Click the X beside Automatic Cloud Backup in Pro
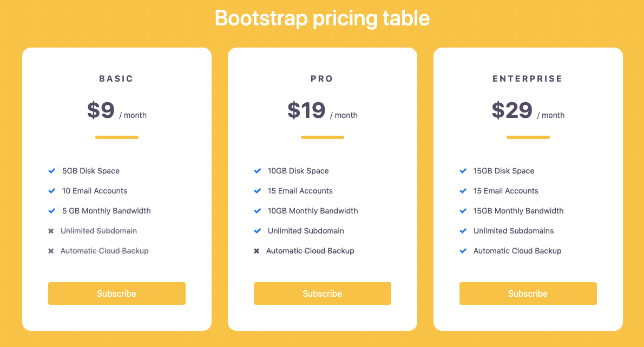This screenshot has height=347, width=644. (257, 251)
